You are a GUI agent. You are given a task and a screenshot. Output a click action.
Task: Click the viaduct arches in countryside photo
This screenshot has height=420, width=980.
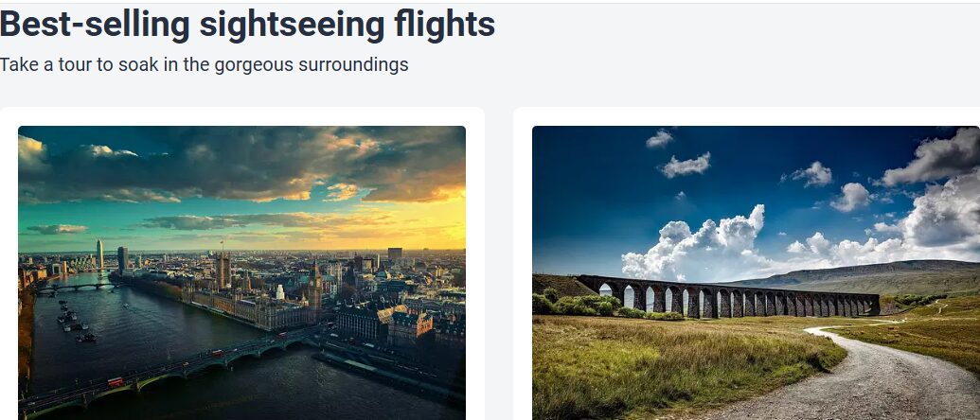click(x=728, y=297)
